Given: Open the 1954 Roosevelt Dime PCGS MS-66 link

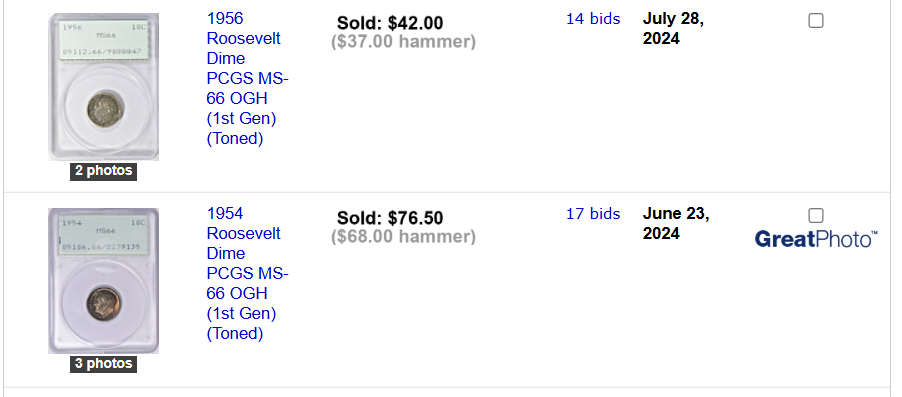Looking at the screenshot, I should pos(247,274).
